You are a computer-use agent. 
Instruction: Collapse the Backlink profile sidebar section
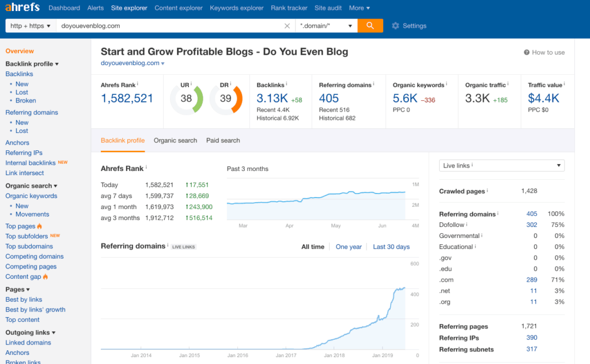[32, 63]
